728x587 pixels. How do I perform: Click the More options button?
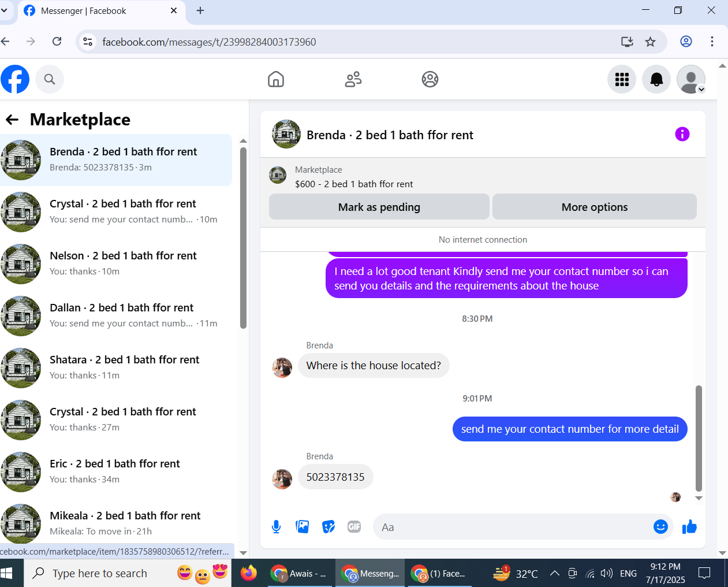pyautogui.click(x=595, y=207)
